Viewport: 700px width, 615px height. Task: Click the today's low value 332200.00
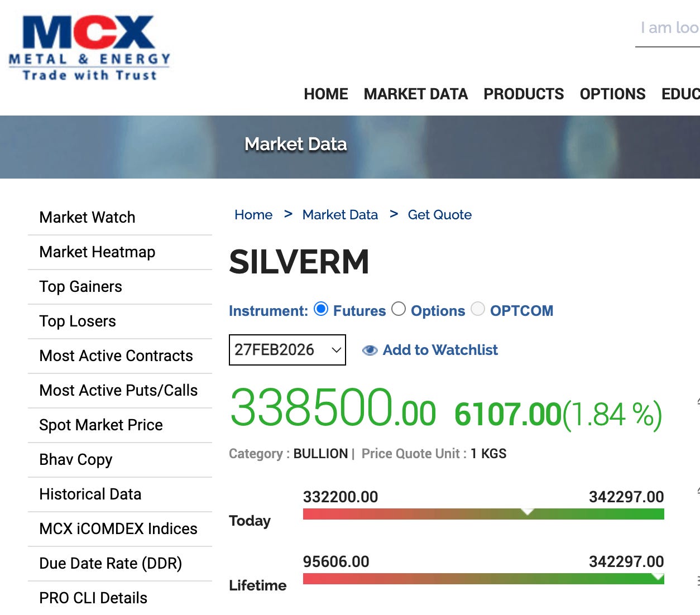[x=341, y=497]
